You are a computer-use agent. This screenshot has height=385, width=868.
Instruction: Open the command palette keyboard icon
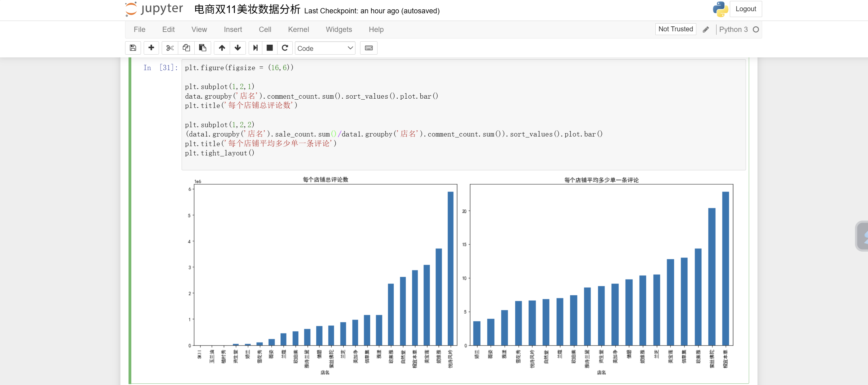368,48
